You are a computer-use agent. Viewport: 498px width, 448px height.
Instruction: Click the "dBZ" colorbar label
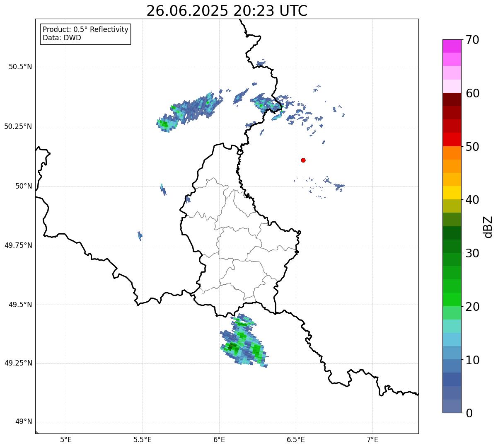coord(488,227)
